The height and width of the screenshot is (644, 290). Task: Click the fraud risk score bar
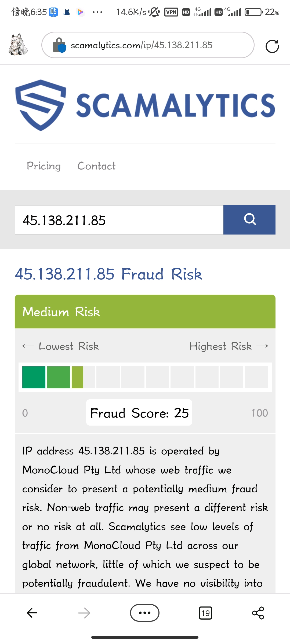point(145,377)
